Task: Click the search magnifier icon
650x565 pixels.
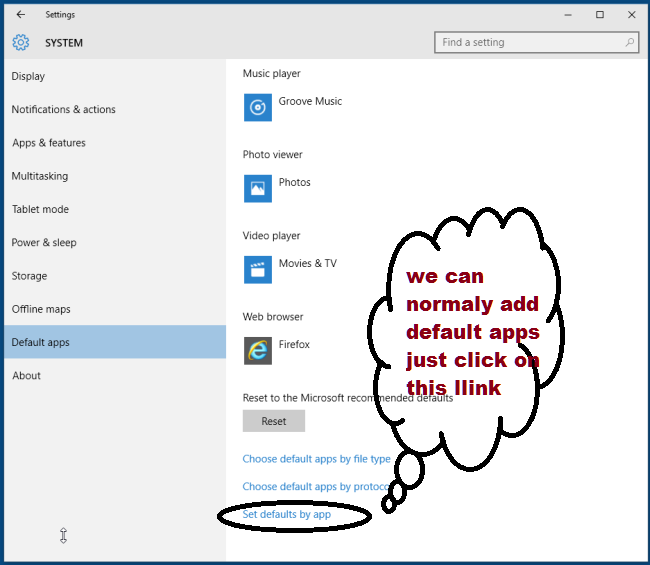Action: [x=630, y=42]
